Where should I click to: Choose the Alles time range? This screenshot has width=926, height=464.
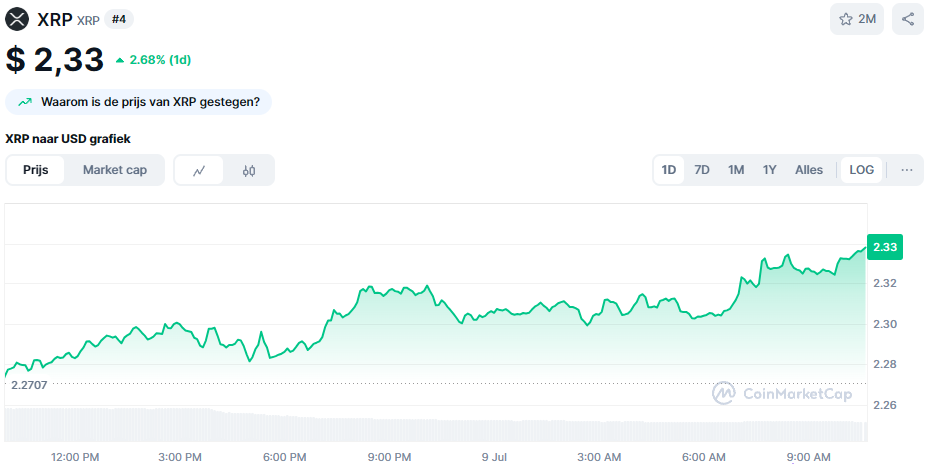tap(808, 170)
